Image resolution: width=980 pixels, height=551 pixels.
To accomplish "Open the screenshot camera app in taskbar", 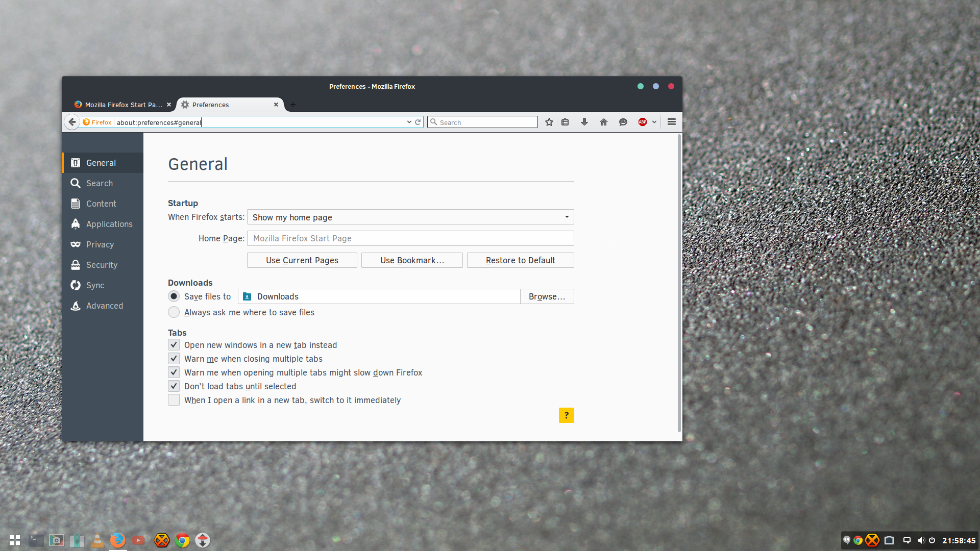I will pyautogui.click(x=57, y=540).
